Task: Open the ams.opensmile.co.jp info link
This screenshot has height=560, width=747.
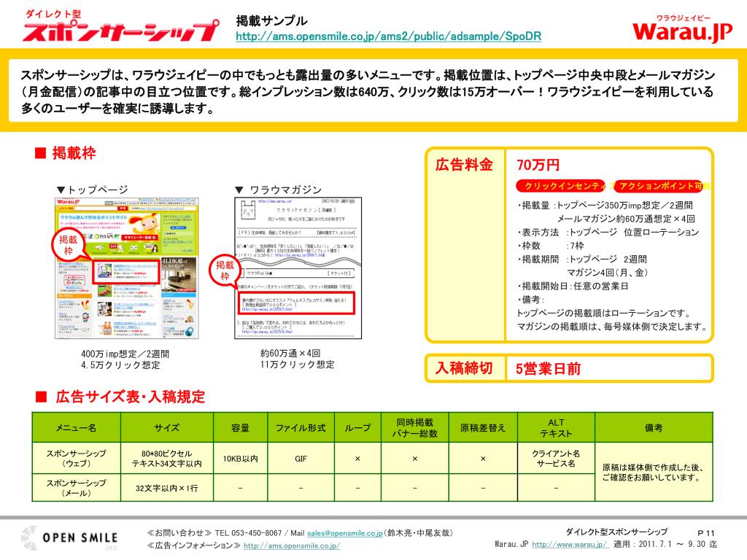Action: point(292,545)
